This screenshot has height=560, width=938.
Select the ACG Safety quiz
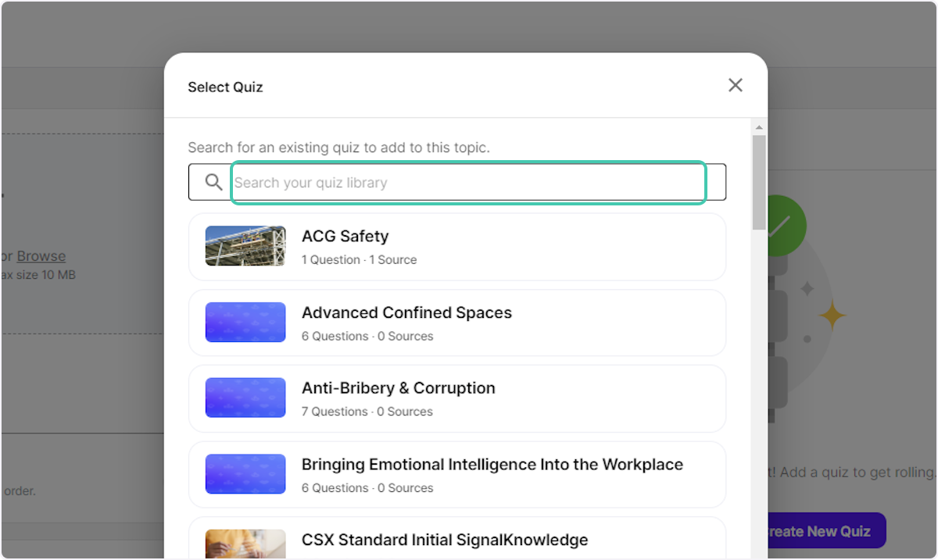456,247
